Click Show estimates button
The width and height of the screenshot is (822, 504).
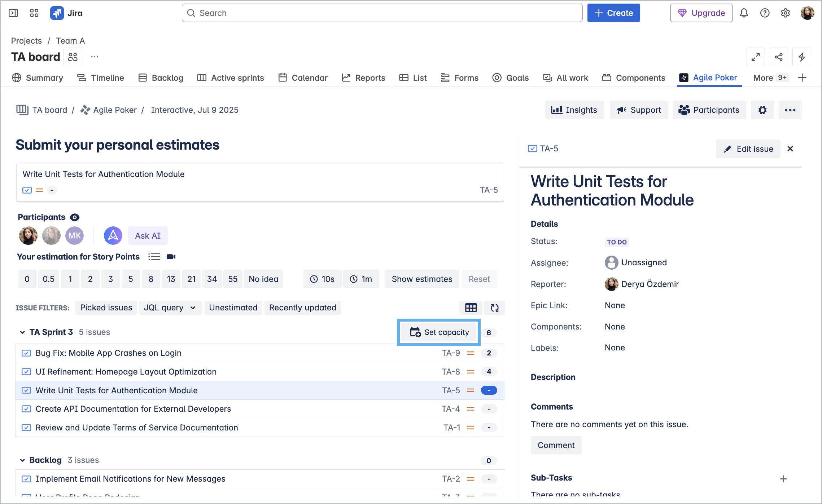coord(422,279)
